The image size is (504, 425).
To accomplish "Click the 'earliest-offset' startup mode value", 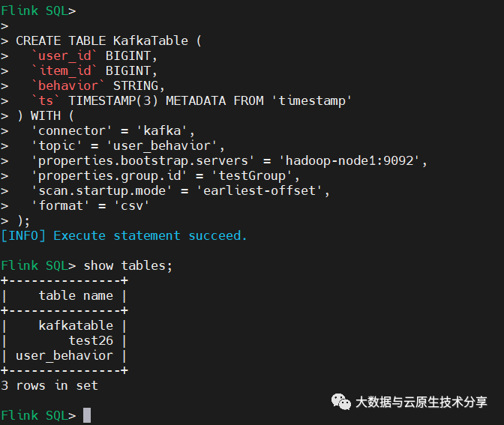I will 267,190.
